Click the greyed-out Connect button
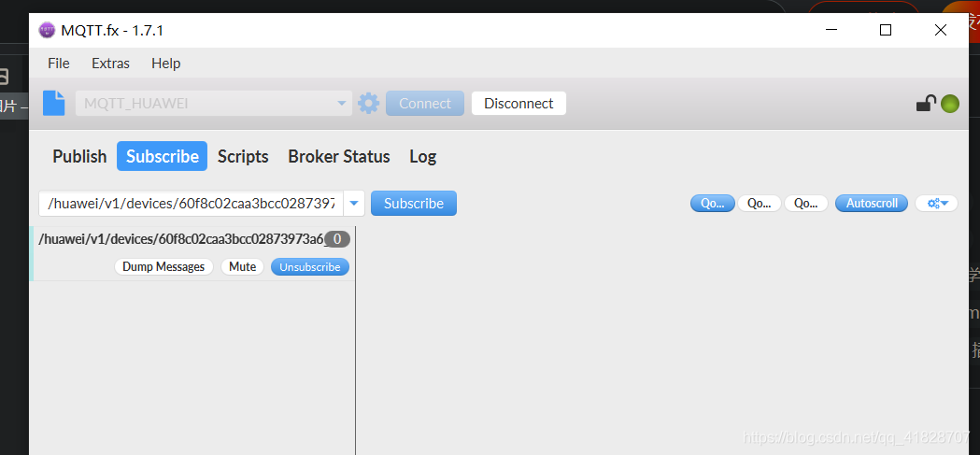 click(425, 103)
